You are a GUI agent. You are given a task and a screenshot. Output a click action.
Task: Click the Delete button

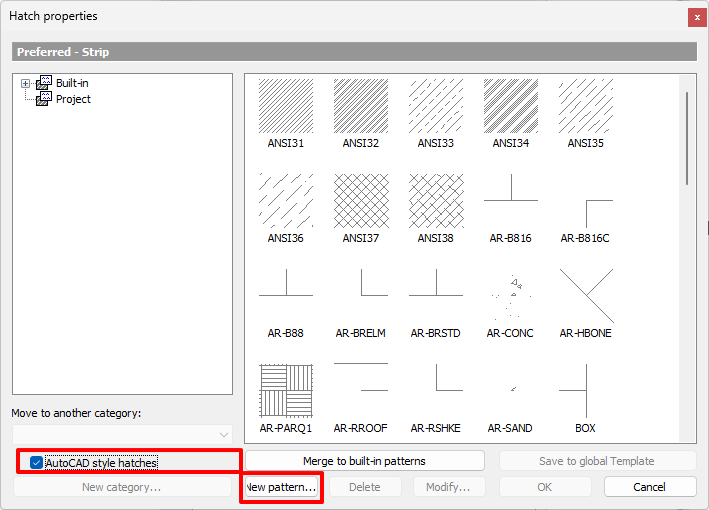coord(365,487)
